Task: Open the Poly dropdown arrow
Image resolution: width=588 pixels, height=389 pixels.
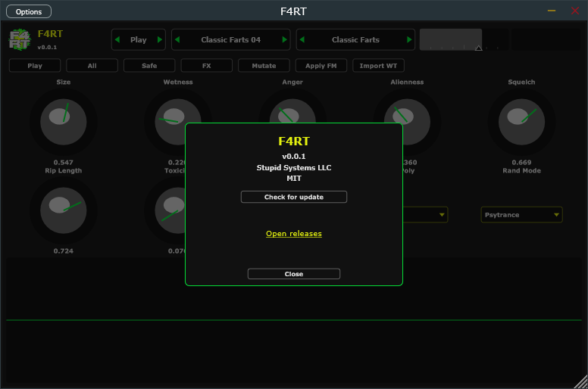Action: coord(442,215)
